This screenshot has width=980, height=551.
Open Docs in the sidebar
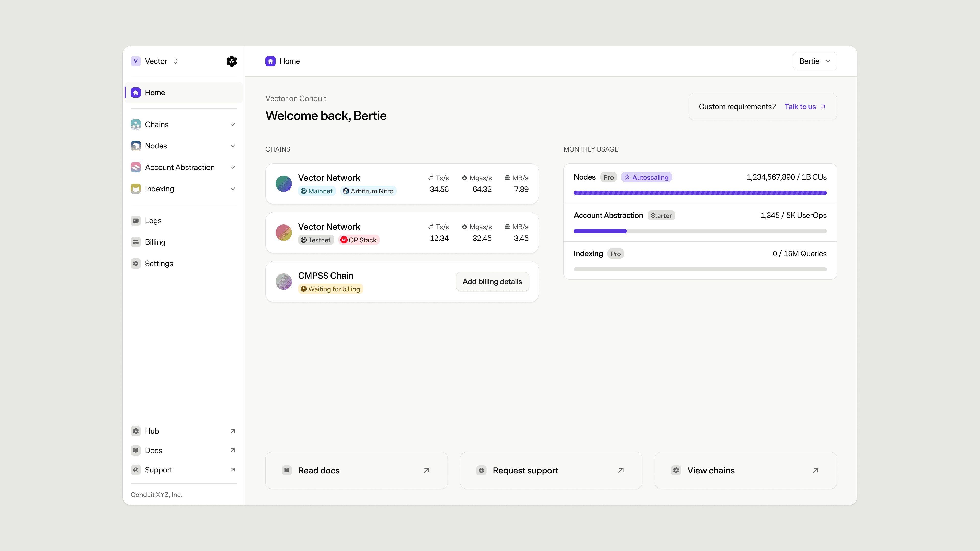(x=153, y=450)
